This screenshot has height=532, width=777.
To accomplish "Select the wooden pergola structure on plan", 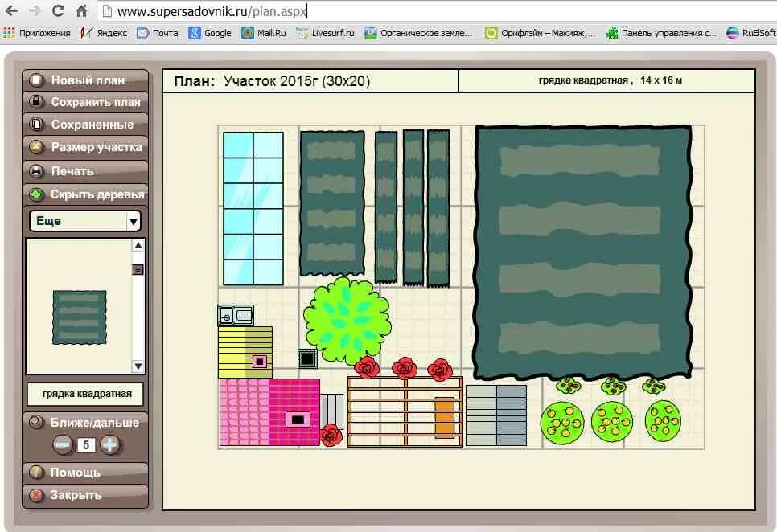I will [x=405, y=411].
